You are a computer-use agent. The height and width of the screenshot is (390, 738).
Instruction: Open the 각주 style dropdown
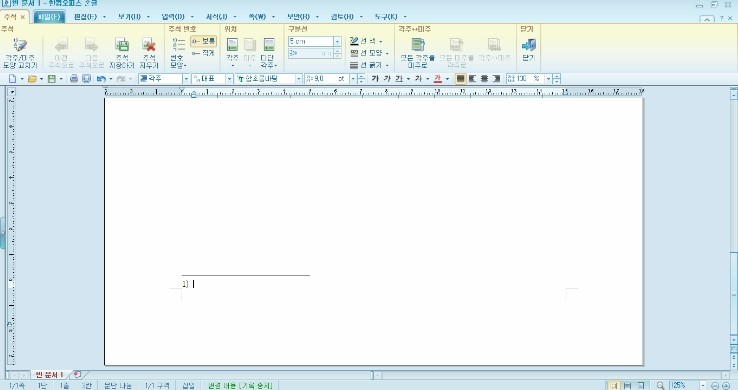[x=186, y=79]
